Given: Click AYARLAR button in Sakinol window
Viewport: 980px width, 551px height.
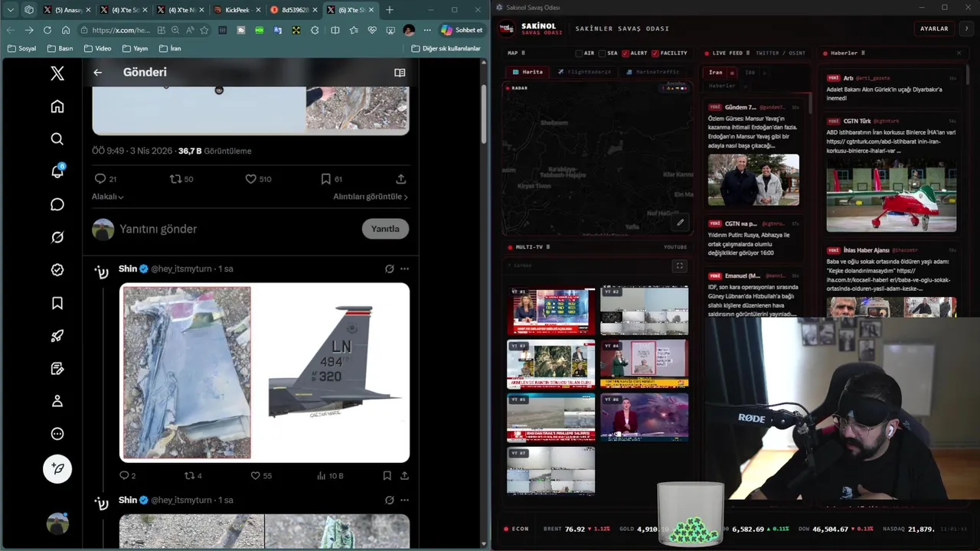Looking at the screenshot, I should (934, 28).
